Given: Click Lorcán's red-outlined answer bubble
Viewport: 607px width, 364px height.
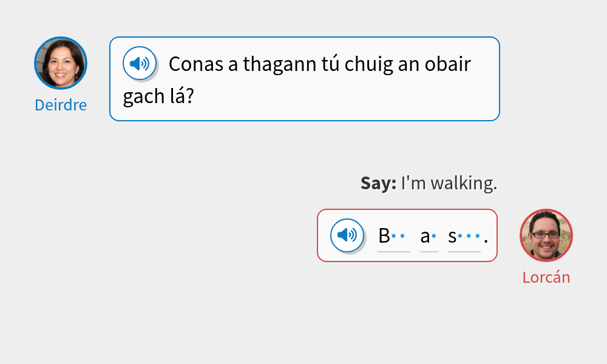Looking at the screenshot, I should (407, 235).
